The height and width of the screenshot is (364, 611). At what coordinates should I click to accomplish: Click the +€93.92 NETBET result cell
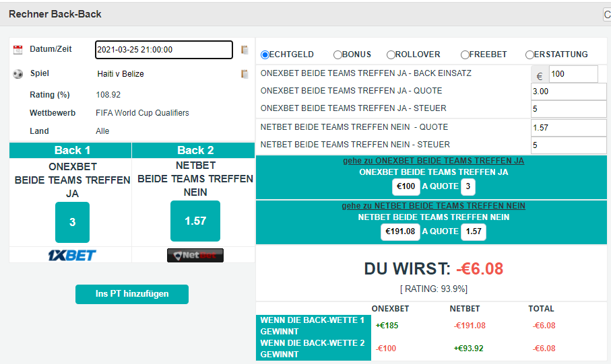(468, 349)
